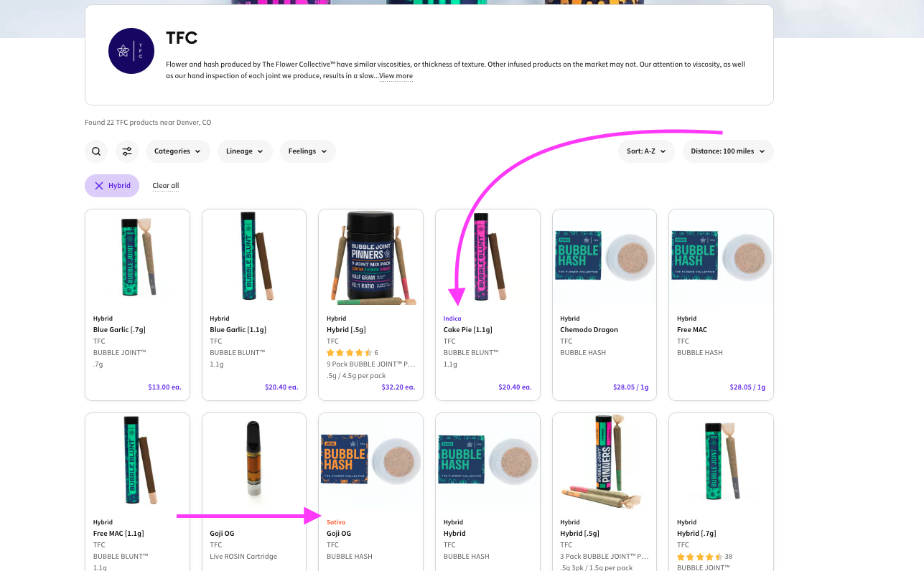This screenshot has width=924, height=571.
Task: Open the filter sliders icon button
Action: pyautogui.click(x=127, y=151)
